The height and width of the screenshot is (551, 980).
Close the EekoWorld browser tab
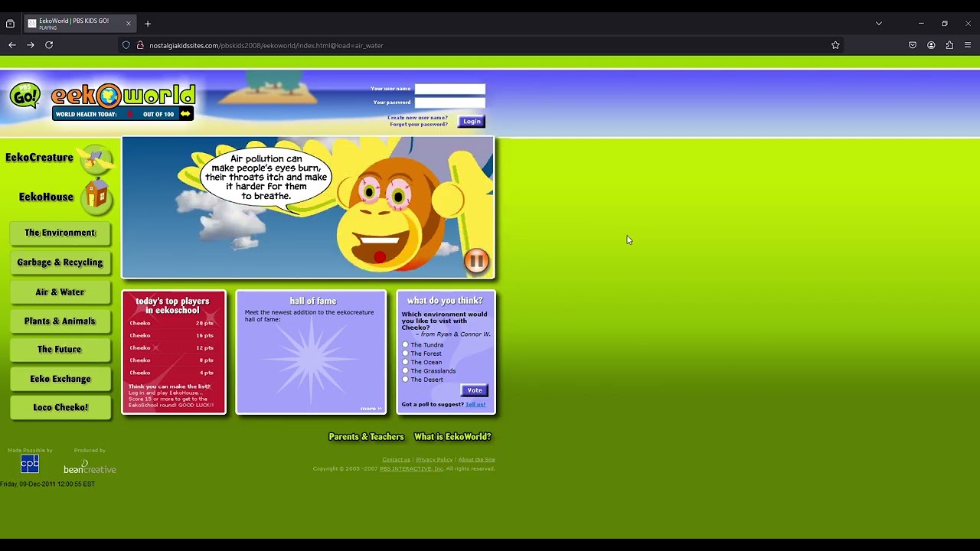128,24
